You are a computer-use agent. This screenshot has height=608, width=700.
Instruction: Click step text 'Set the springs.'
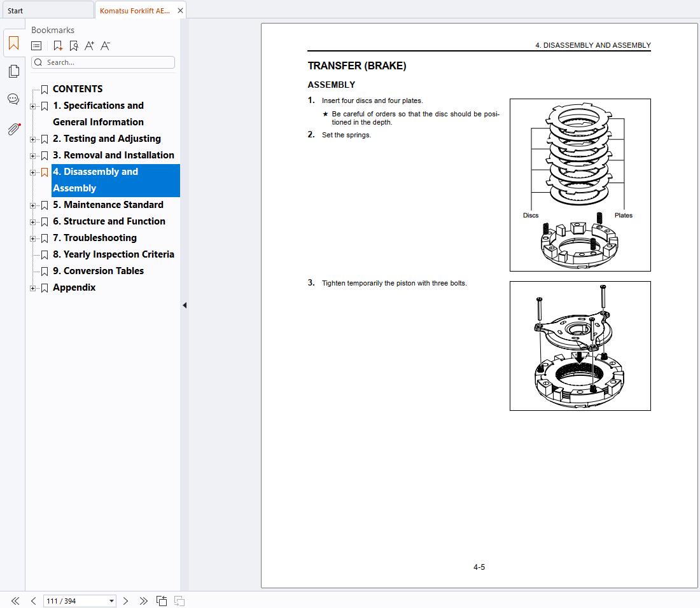346,135
